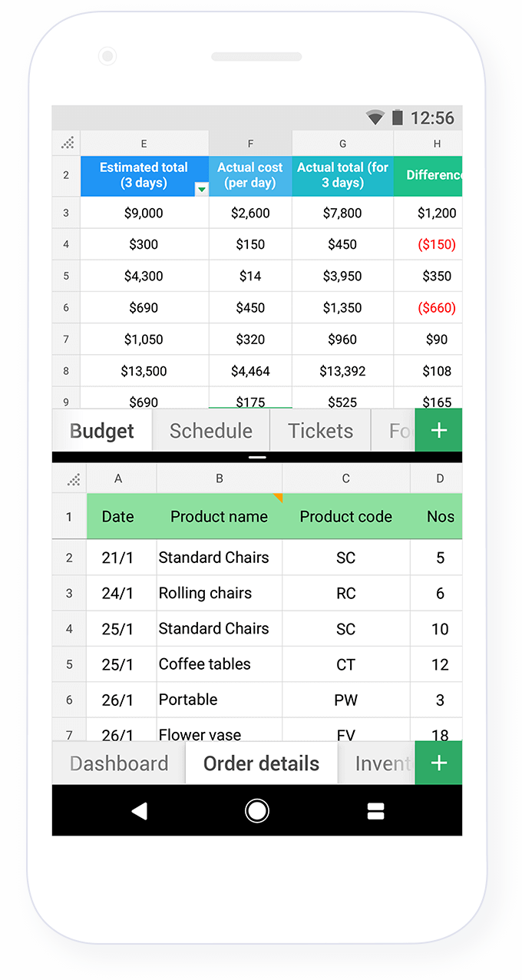
Task: Tap the orange note marker on Product name
Action: (x=277, y=499)
